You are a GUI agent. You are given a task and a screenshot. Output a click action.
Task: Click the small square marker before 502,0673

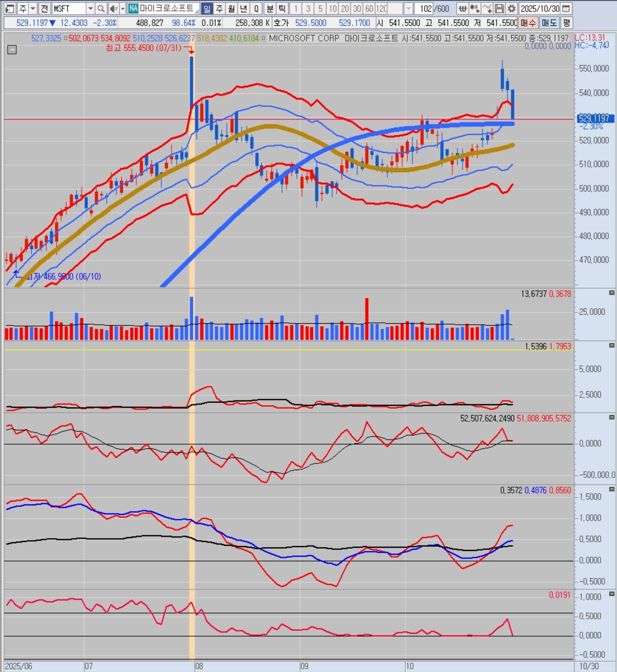pos(66,38)
